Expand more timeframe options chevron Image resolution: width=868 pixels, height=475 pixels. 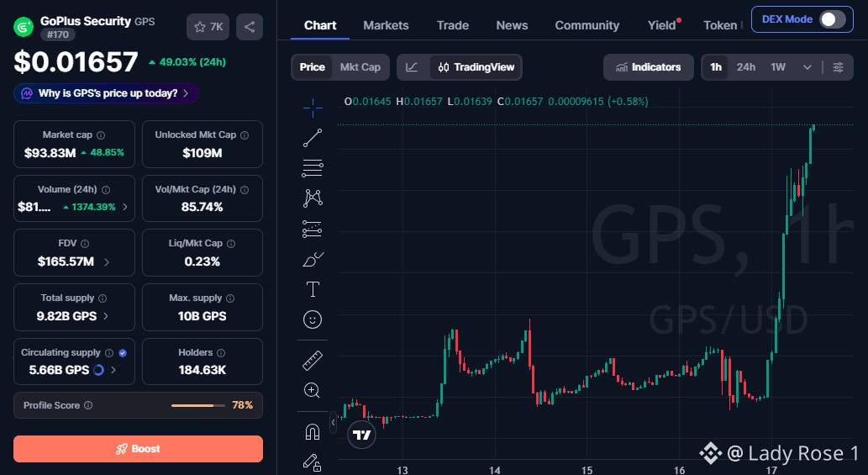808,67
